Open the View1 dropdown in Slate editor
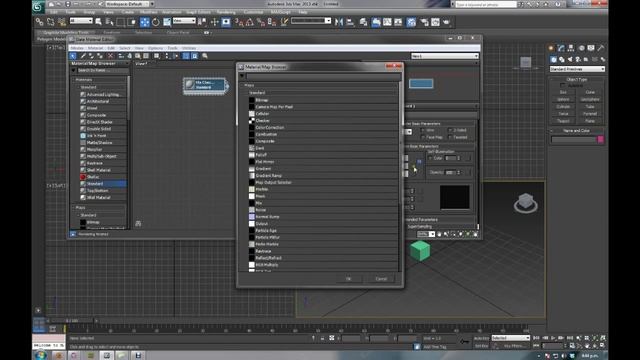 pyautogui.click(x=445, y=56)
